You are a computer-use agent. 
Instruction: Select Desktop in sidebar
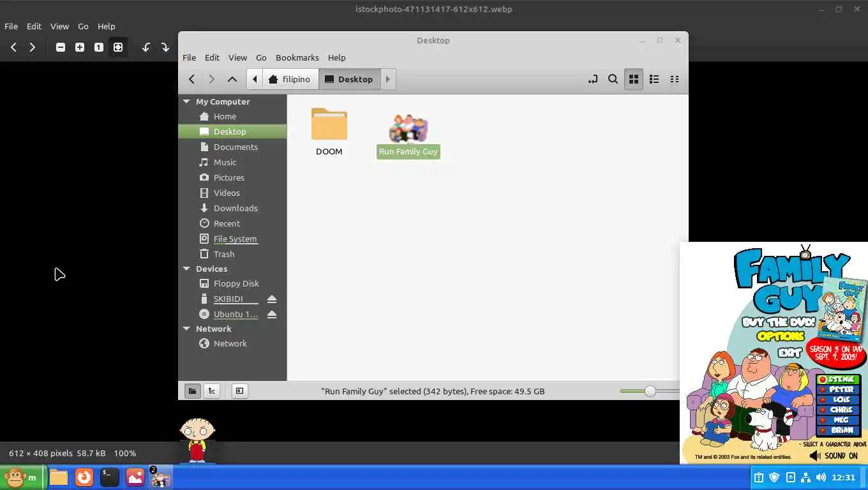pos(232,131)
